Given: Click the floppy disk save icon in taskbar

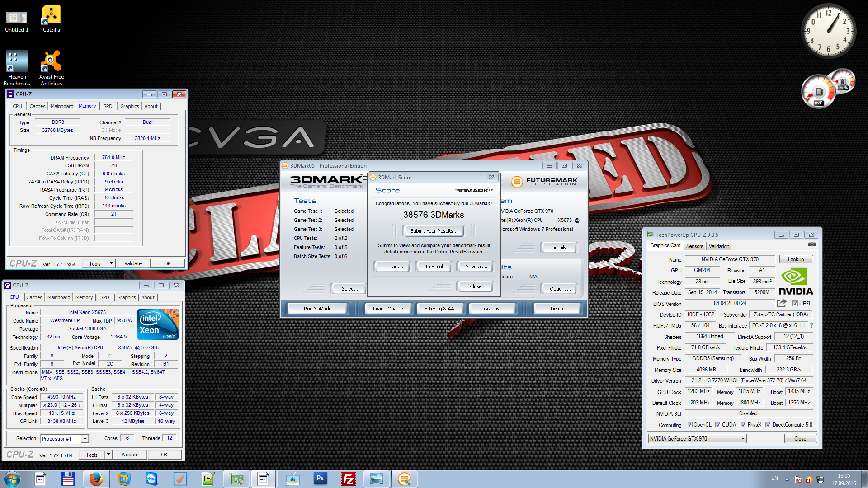Looking at the screenshot, I should [x=68, y=479].
